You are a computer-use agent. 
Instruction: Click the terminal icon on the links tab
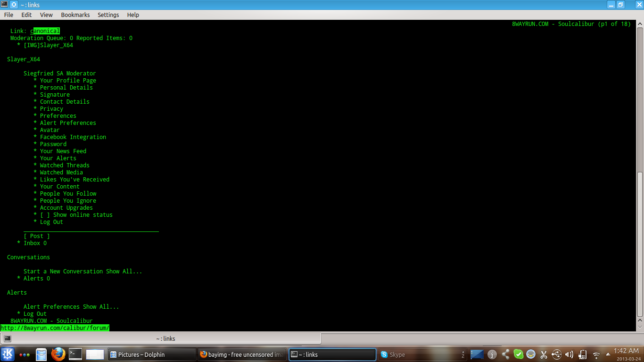[8, 338]
